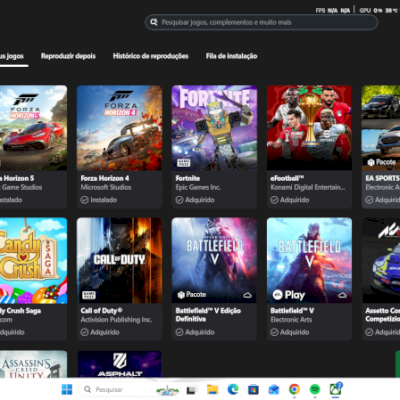Select the 'jogos' tab with the underline
The width and height of the screenshot is (400, 400).
[12, 56]
